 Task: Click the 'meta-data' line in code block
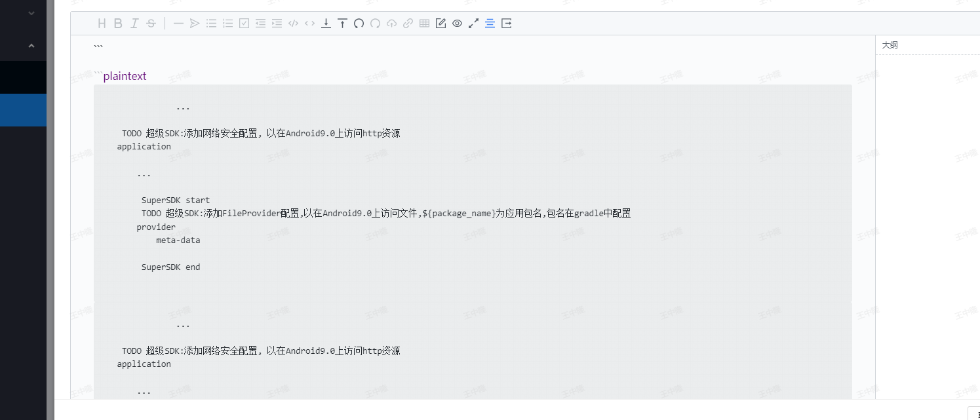coord(178,240)
